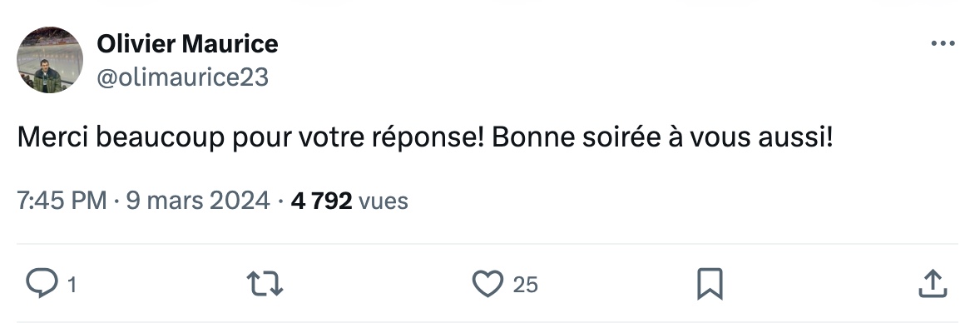Repost this tweet with the retweet icon
This screenshot has width=980, height=323.
(265, 284)
